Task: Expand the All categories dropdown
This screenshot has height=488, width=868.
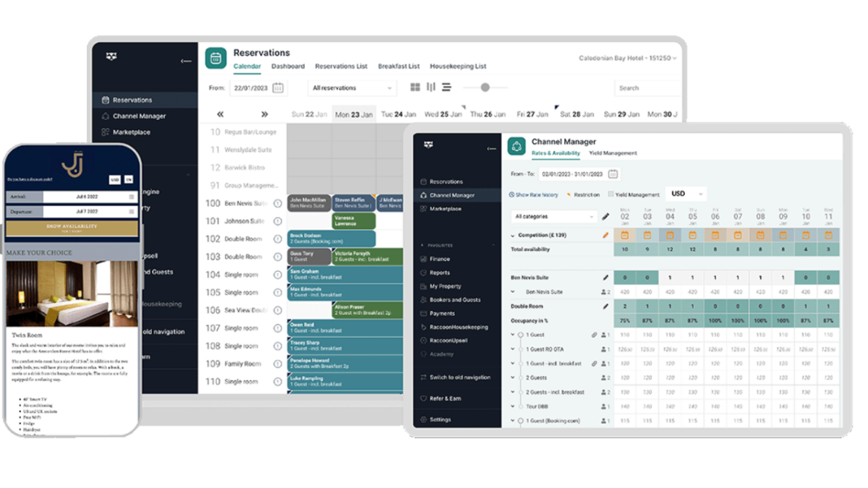Action: click(553, 216)
